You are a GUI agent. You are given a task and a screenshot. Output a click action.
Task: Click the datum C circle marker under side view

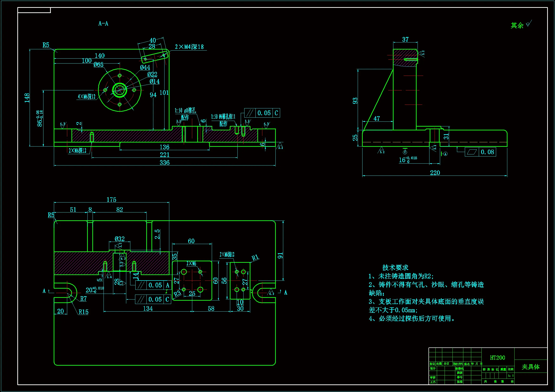pos(405,152)
